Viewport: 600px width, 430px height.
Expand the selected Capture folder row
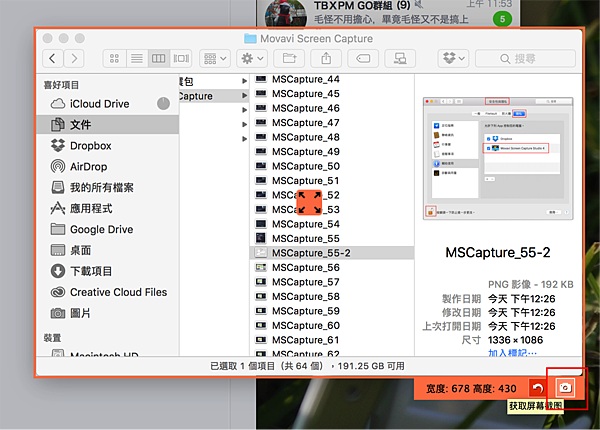[x=244, y=96]
